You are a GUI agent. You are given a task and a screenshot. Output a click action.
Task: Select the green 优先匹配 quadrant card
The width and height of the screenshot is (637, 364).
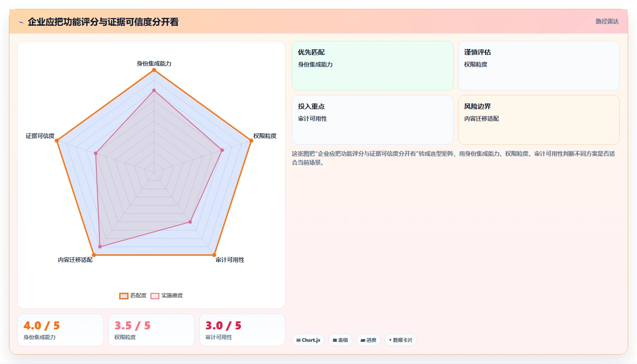pyautogui.click(x=372, y=66)
